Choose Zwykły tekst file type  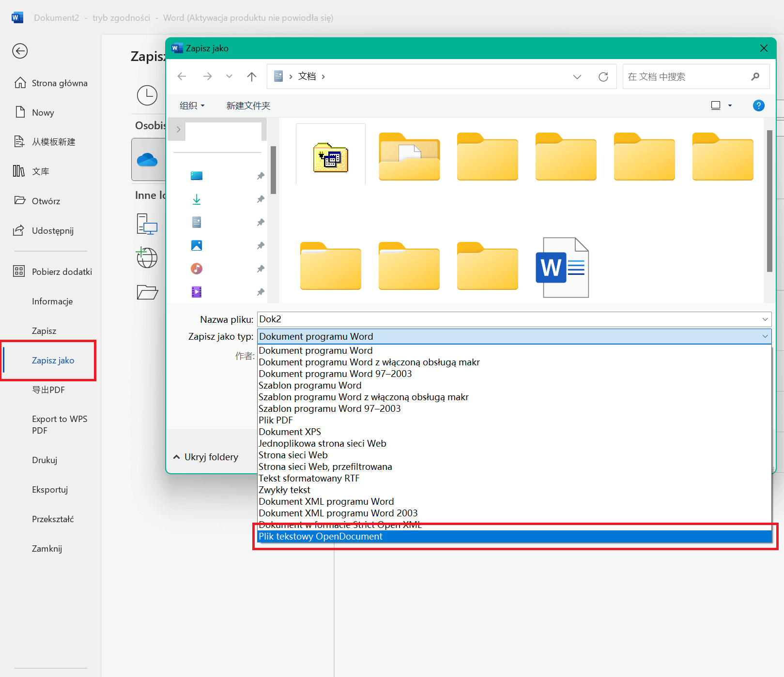point(514,490)
